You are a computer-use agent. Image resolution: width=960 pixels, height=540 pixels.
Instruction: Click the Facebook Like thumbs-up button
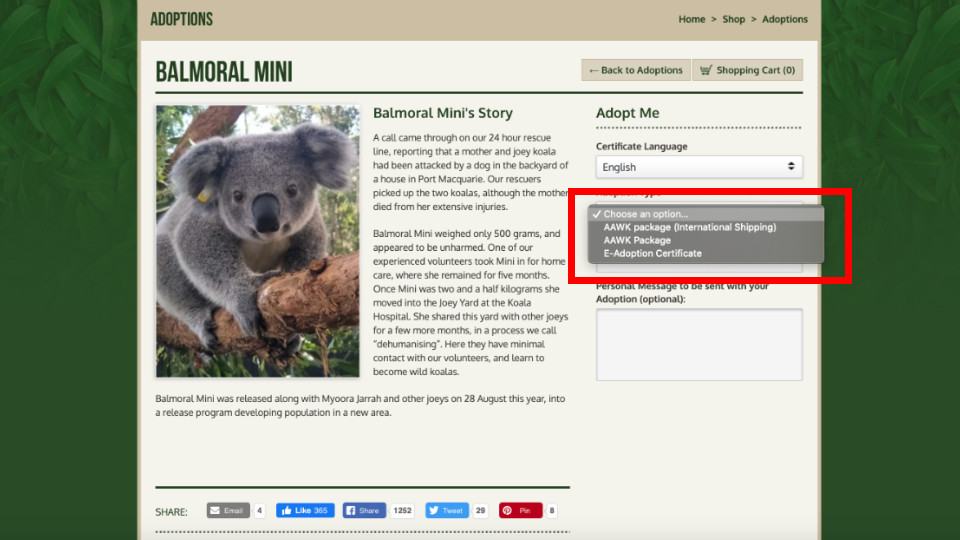[x=305, y=510]
